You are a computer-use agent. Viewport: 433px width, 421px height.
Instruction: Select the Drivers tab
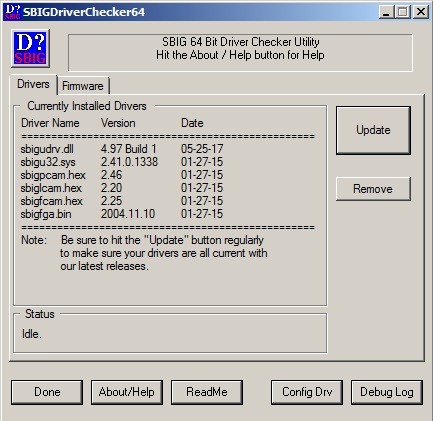point(33,84)
